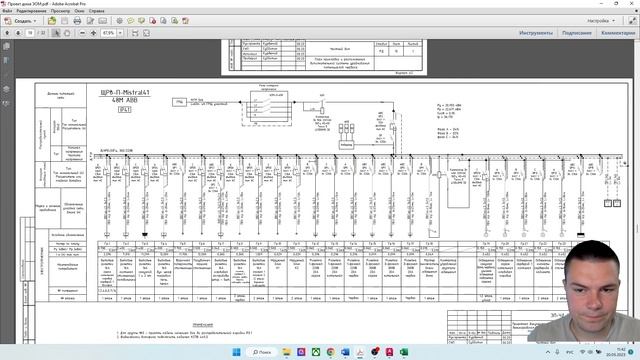This screenshot has height=360, width=640.
Task: Click the page number input field
Action: 30,33
